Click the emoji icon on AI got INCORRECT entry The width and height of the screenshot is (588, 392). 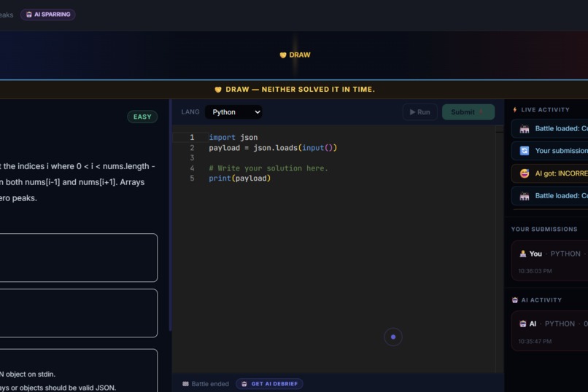pos(525,173)
